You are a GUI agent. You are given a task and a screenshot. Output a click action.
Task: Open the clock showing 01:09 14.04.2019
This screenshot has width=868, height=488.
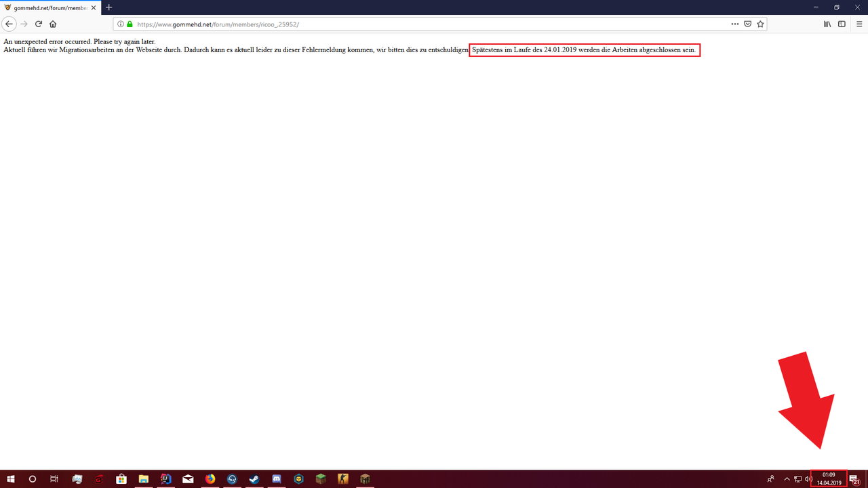829,479
